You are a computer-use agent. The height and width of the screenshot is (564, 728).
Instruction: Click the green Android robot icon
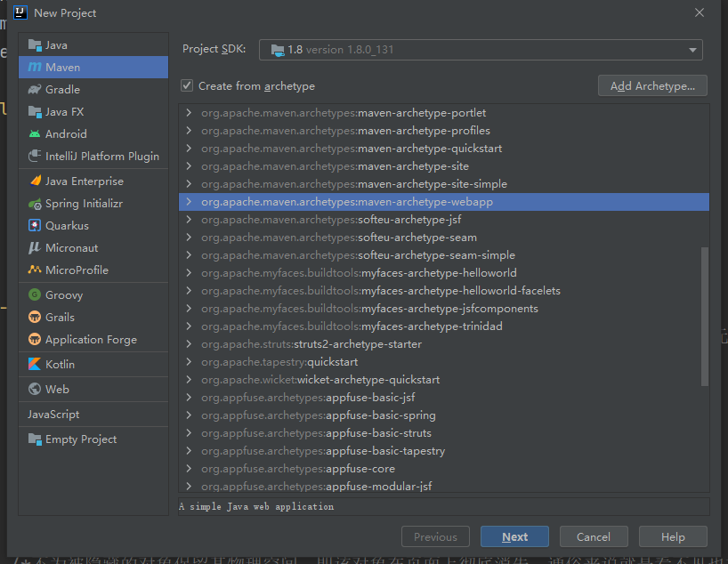[x=35, y=134]
